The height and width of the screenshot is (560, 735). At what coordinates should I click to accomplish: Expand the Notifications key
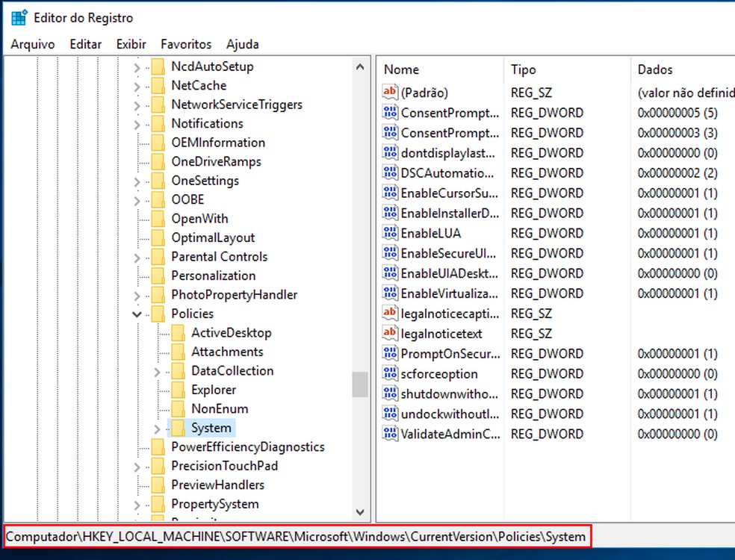click(137, 125)
